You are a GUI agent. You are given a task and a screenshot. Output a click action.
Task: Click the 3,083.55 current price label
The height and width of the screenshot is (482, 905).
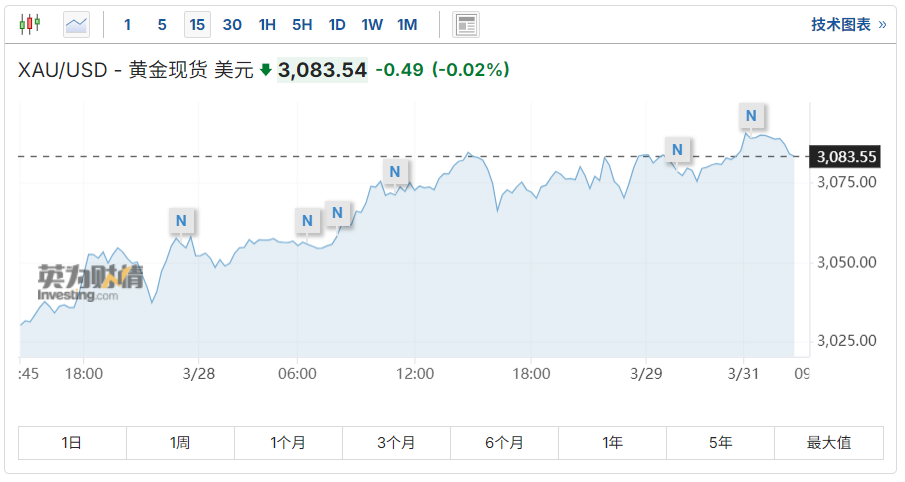[846, 156]
